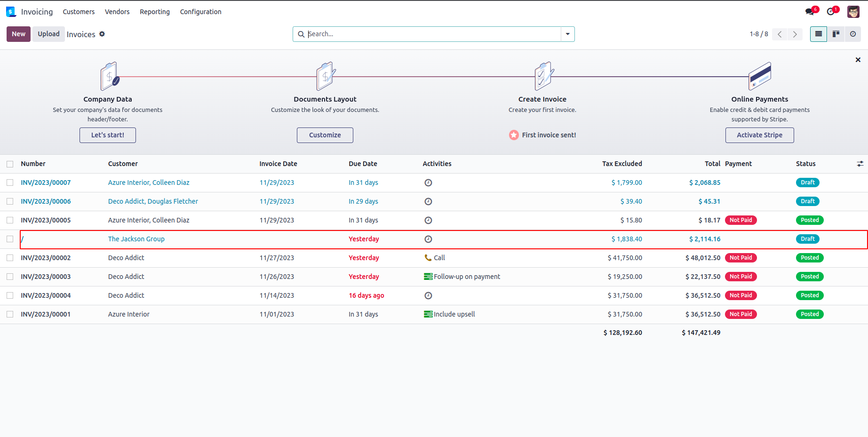The width and height of the screenshot is (868, 437).
Task: Open optional columns adjust icon
Action: (x=860, y=164)
